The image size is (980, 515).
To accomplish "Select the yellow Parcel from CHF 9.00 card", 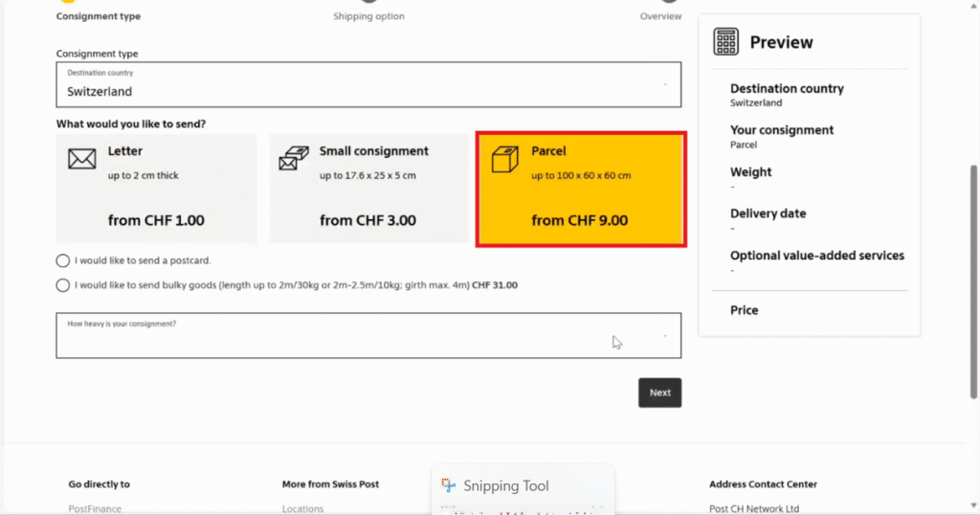I will click(580, 190).
